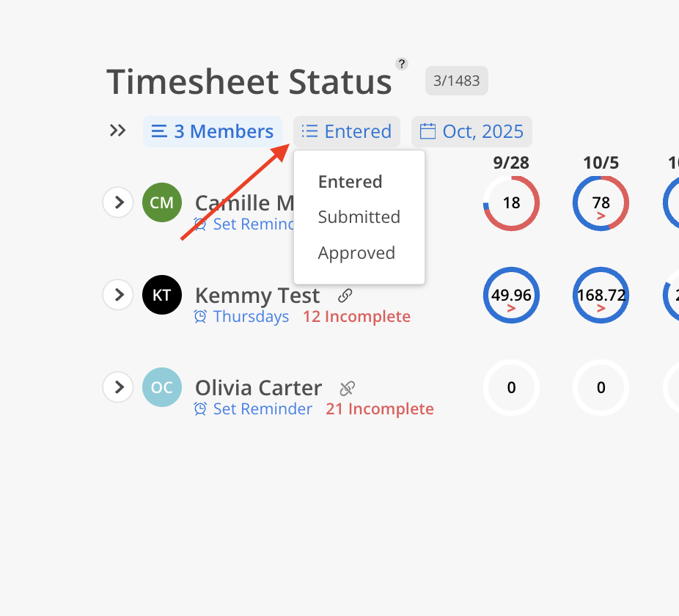Select Approved from the status menu

point(356,253)
